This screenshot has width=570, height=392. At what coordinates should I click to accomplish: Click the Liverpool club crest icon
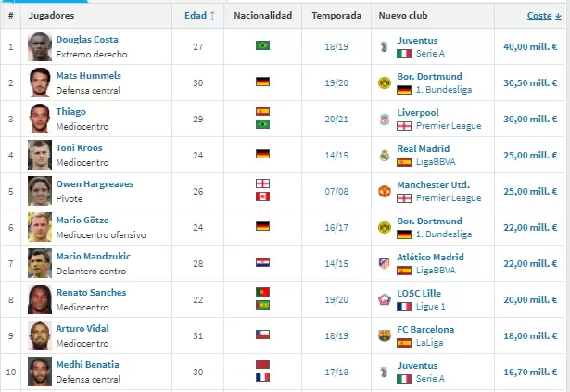[x=384, y=119]
